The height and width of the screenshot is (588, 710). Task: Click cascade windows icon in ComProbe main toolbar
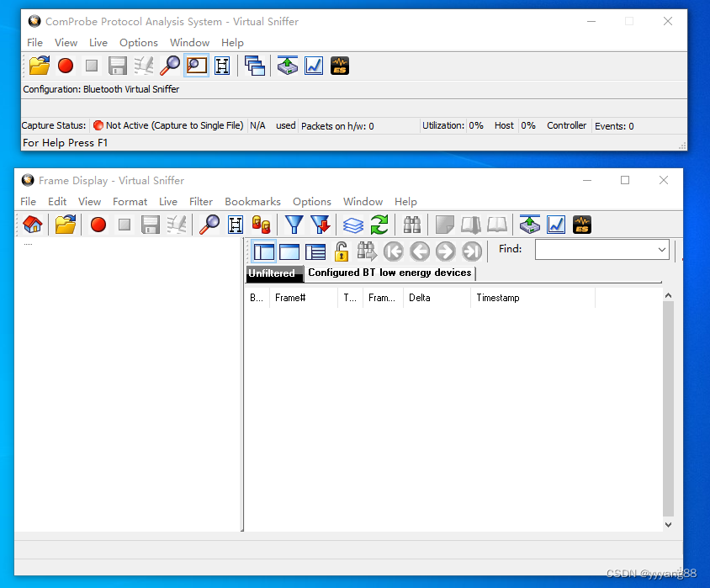(255, 66)
